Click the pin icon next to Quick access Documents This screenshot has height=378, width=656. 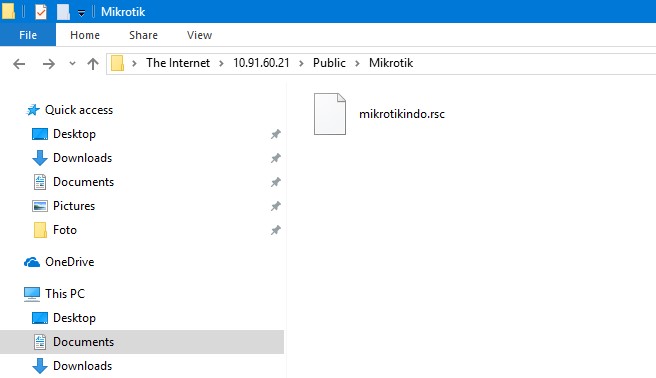coord(275,182)
